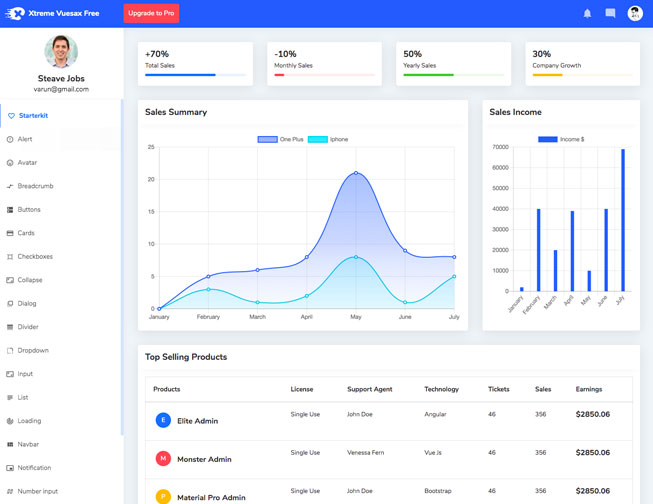Click the Total Sales progress bar
The image size is (653, 504).
point(195,75)
